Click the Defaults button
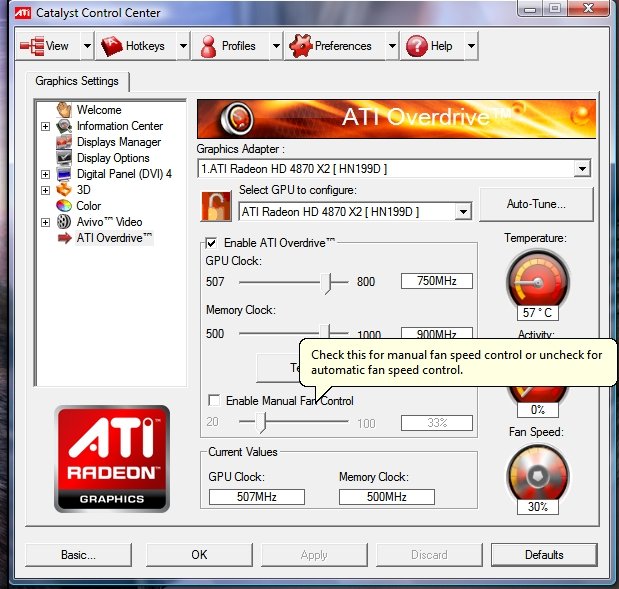Screen dimensions: 619x589 tap(544, 555)
